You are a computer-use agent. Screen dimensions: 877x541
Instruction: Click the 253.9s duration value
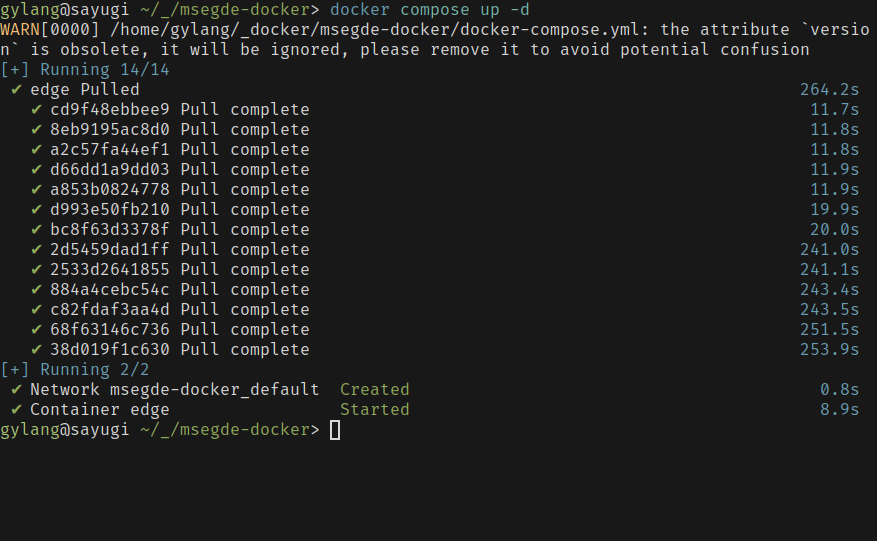[829, 350]
